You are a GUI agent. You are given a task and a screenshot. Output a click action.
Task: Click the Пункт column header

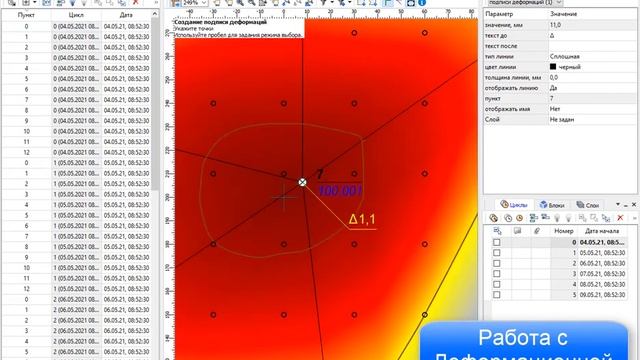click(26, 15)
